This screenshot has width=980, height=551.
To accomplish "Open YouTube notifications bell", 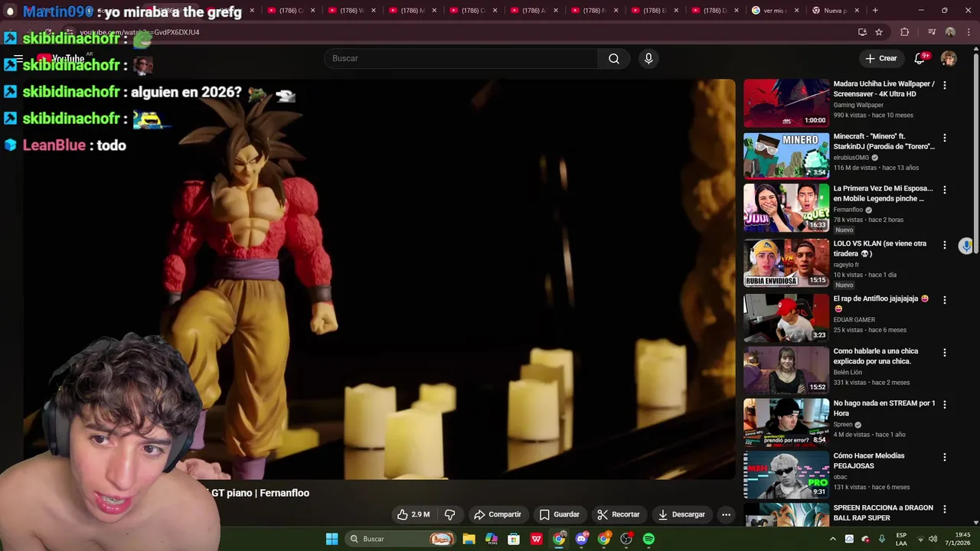I will click(x=920, y=59).
